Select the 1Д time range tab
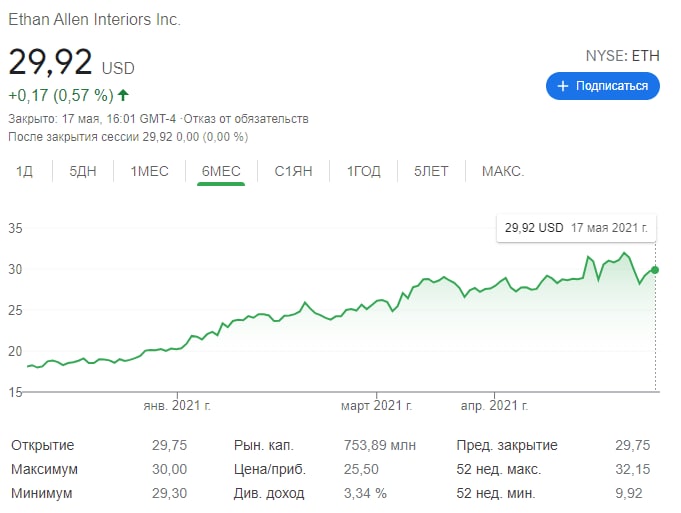The height and width of the screenshot is (513, 681). click(x=24, y=171)
